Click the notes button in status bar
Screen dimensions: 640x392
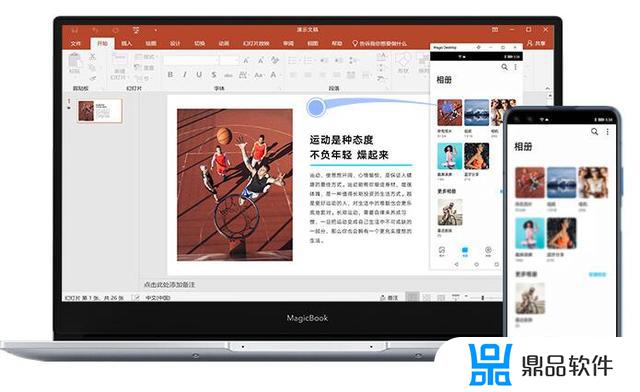tap(389, 298)
